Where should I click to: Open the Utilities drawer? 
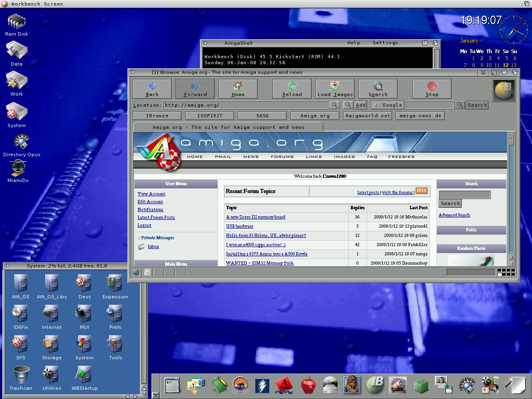tap(52, 378)
